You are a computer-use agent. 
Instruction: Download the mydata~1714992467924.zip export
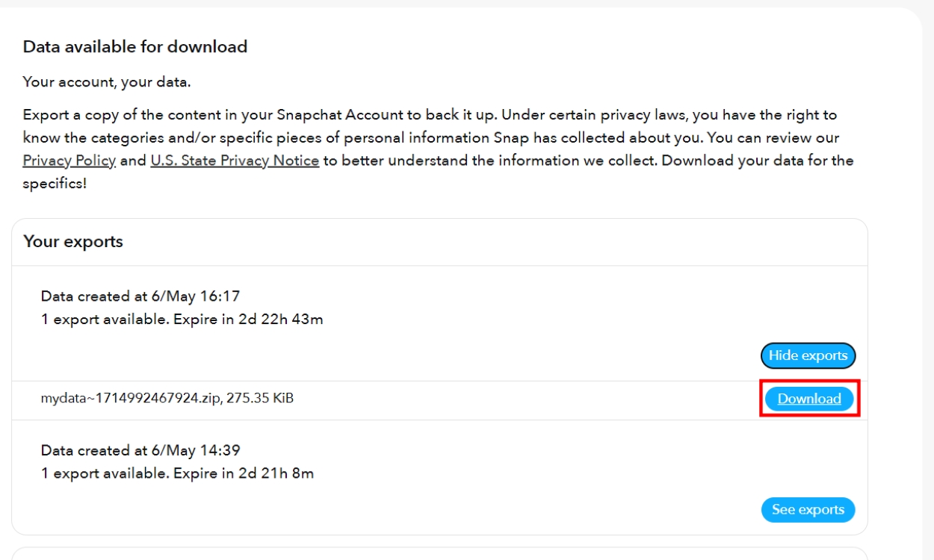(x=808, y=399)
